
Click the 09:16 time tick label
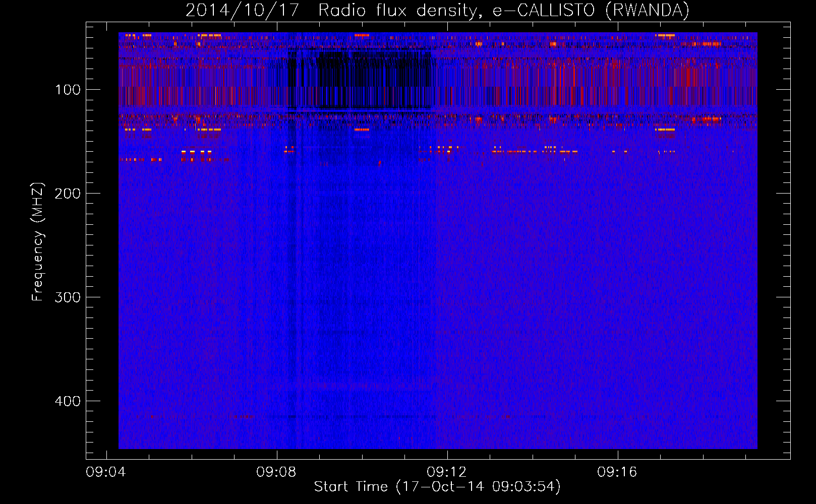tap(617, 472)
